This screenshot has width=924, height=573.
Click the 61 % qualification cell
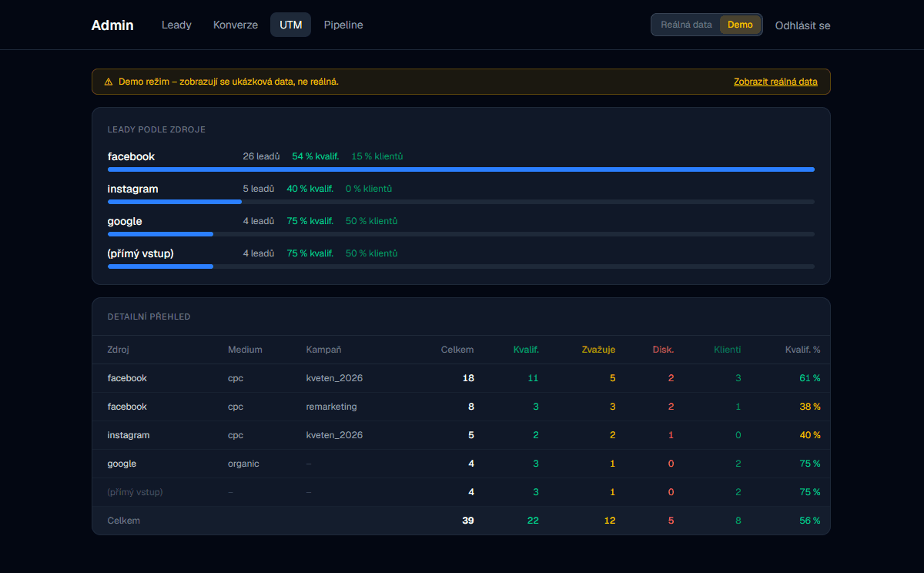810,378
